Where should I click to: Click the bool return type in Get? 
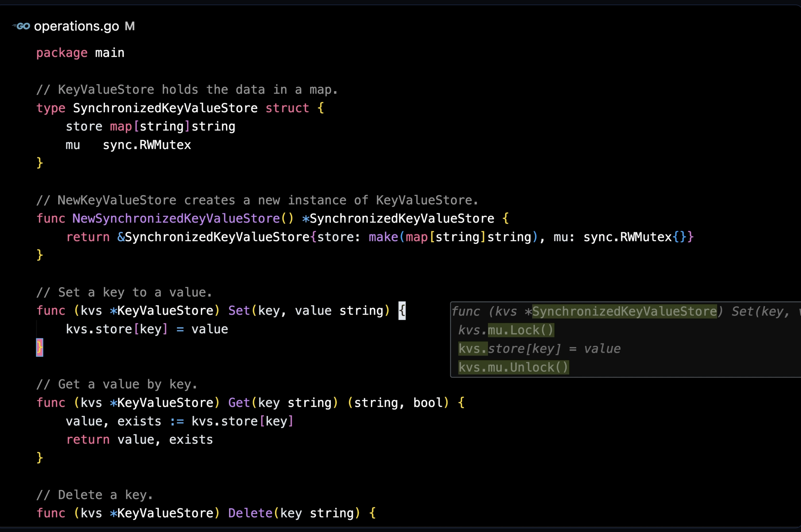pos(428,402)
